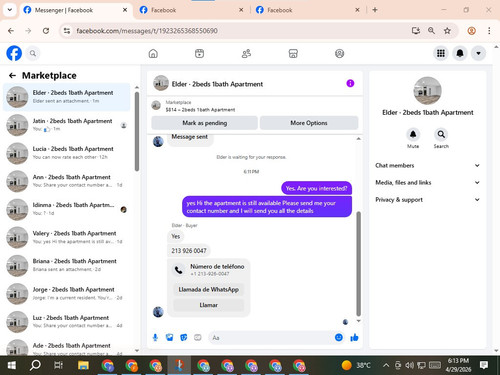Open the Facebook search magnifier icon

(33, 53)
